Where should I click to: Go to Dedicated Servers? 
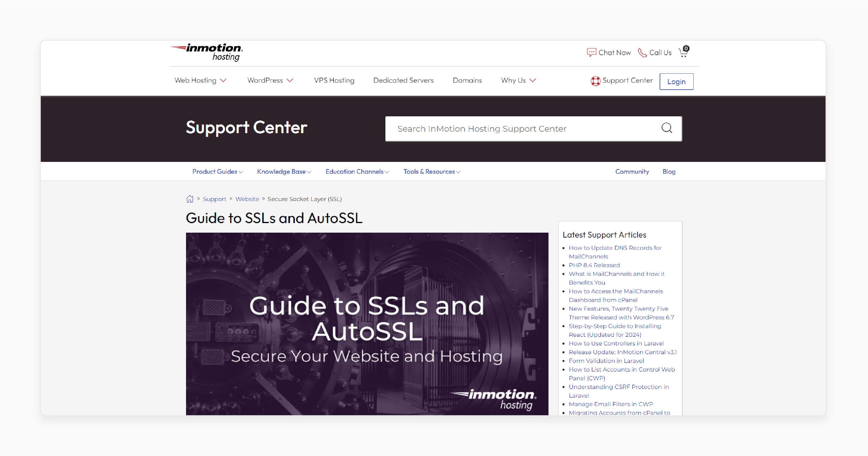pyautogui.click(x=403, y=80)
